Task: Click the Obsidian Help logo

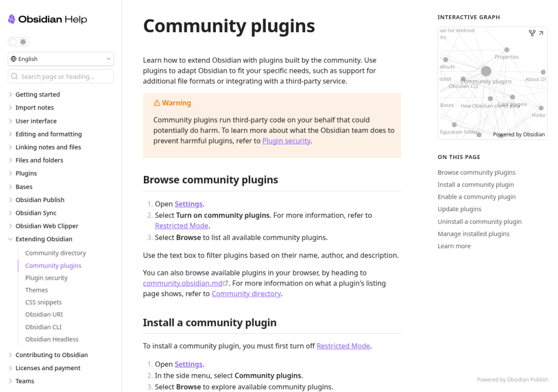Action: click(x=47, y=19)
